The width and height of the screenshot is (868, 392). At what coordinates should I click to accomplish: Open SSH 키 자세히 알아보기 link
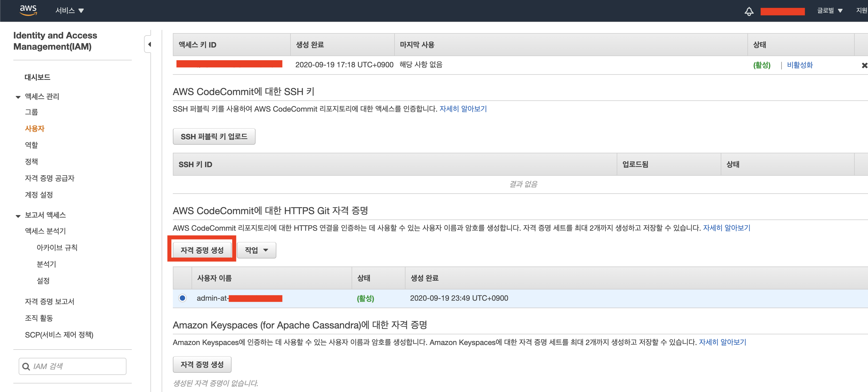click(463, 109)
